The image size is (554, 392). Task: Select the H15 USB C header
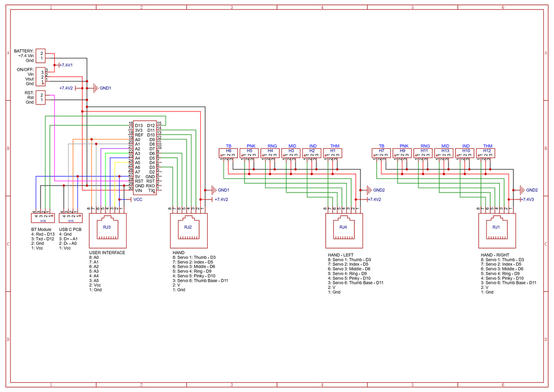71,217
